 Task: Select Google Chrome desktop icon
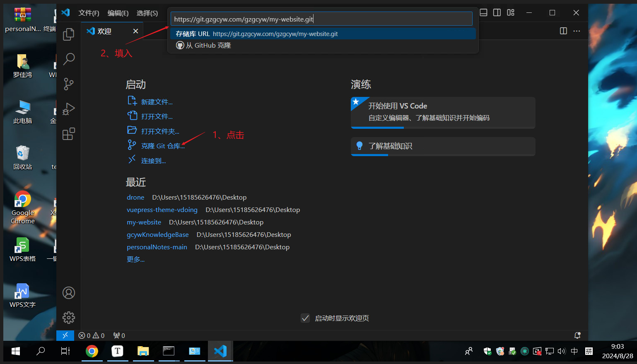pos(23,207)
